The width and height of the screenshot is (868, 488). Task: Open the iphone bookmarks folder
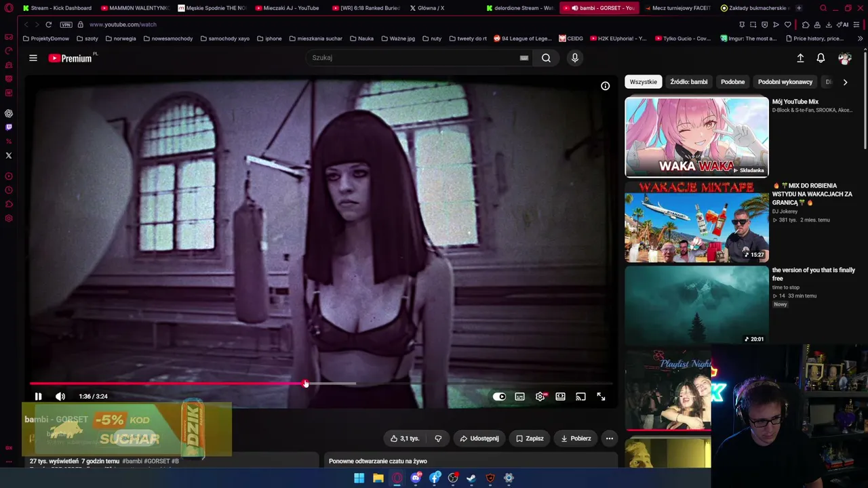click(269, 39)
